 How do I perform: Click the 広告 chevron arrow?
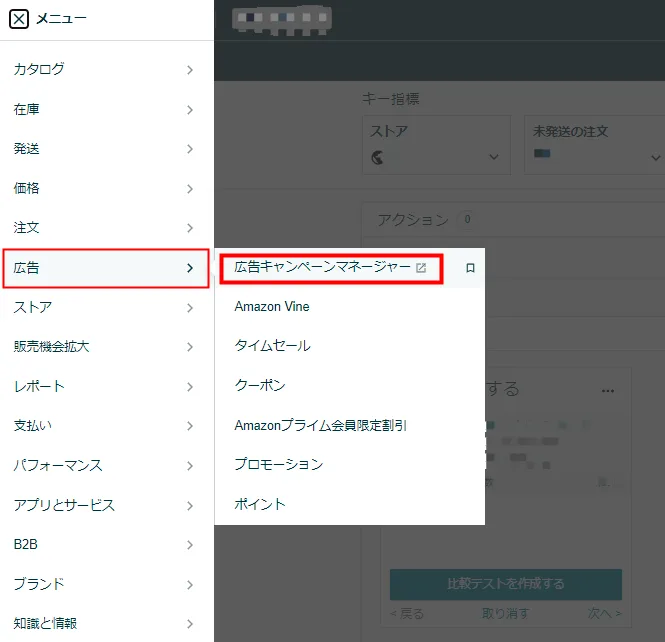190,268
